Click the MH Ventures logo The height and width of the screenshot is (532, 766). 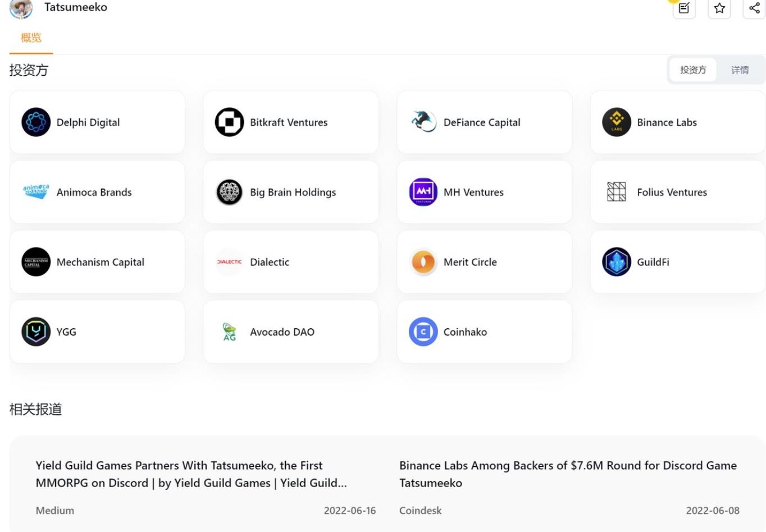(423, 192)
